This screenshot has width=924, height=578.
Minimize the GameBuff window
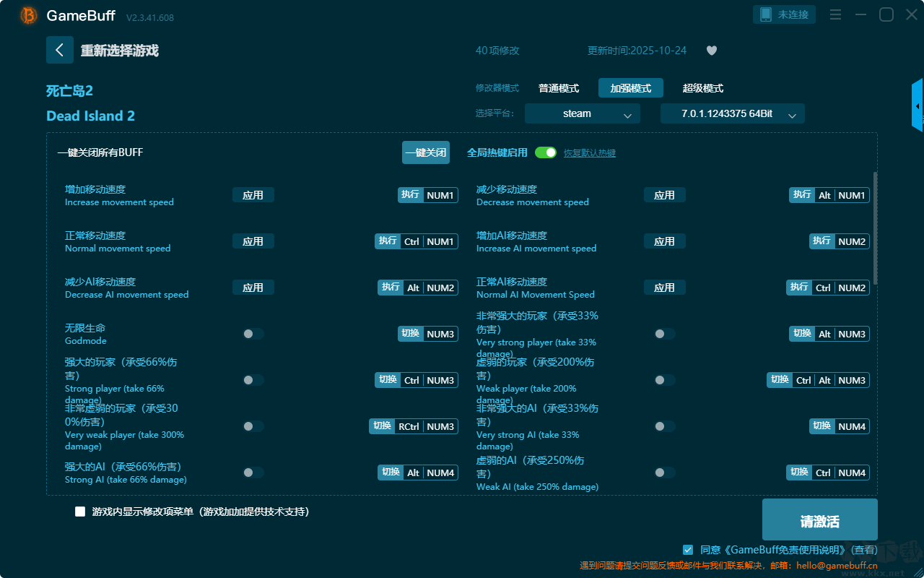pos(860,14)
